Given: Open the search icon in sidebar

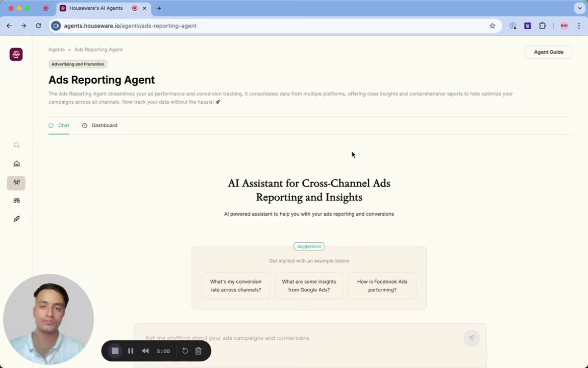Looking at the screenshot, I should tap(16, 145).
